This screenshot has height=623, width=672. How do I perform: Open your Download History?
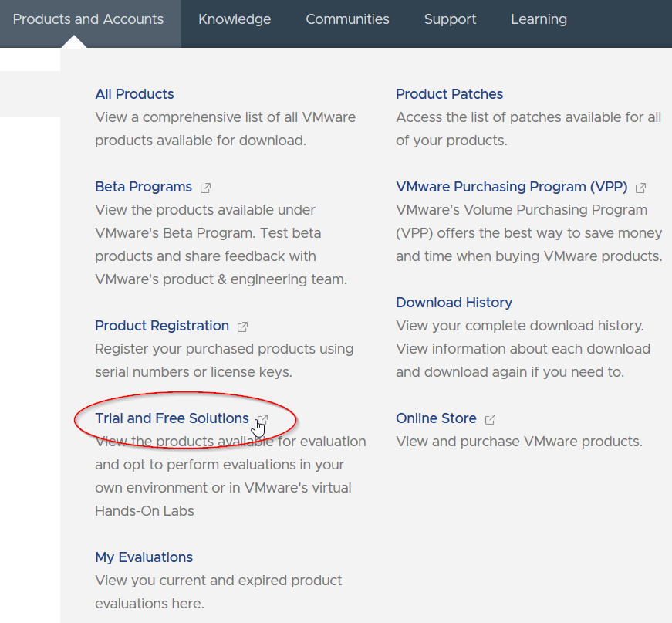point(454,303)
